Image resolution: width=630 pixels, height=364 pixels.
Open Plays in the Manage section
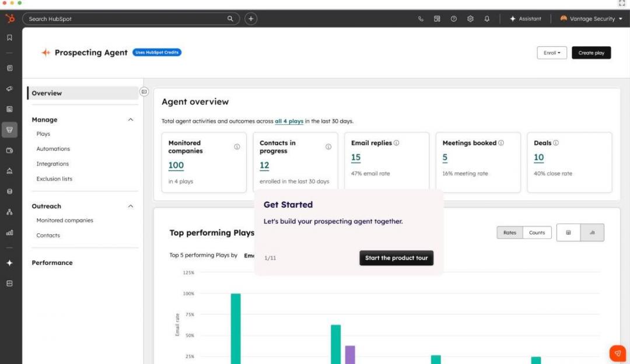pos(43,134)
